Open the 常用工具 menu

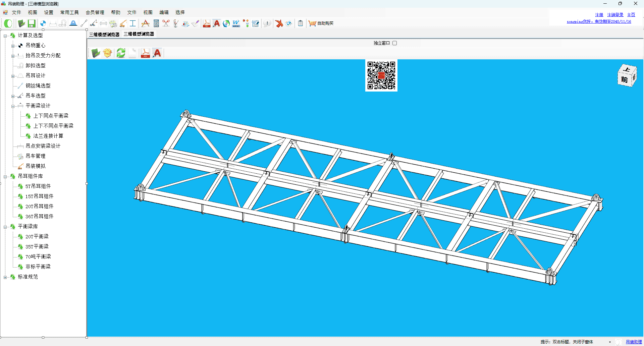coord(69,12)
